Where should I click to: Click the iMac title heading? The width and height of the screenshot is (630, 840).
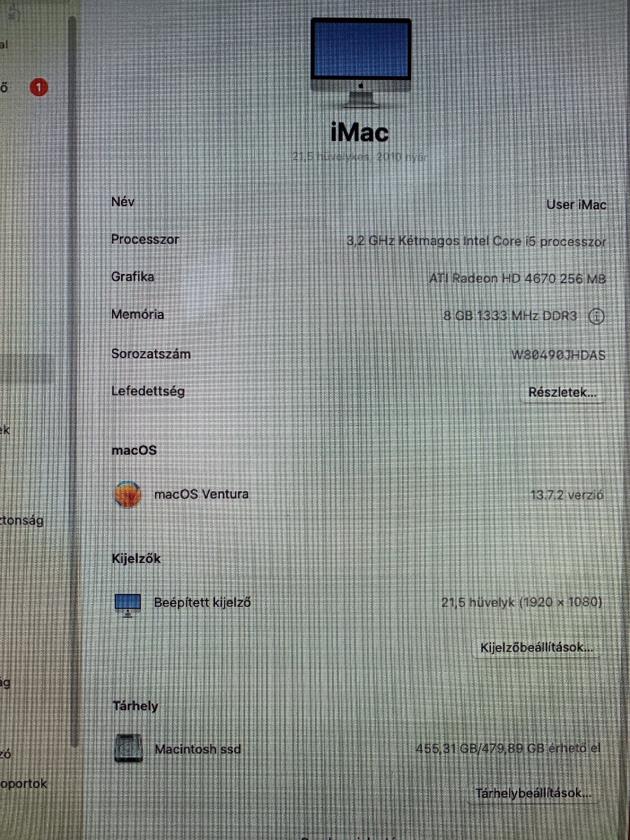pyautogui.click(x=360, y=132)
